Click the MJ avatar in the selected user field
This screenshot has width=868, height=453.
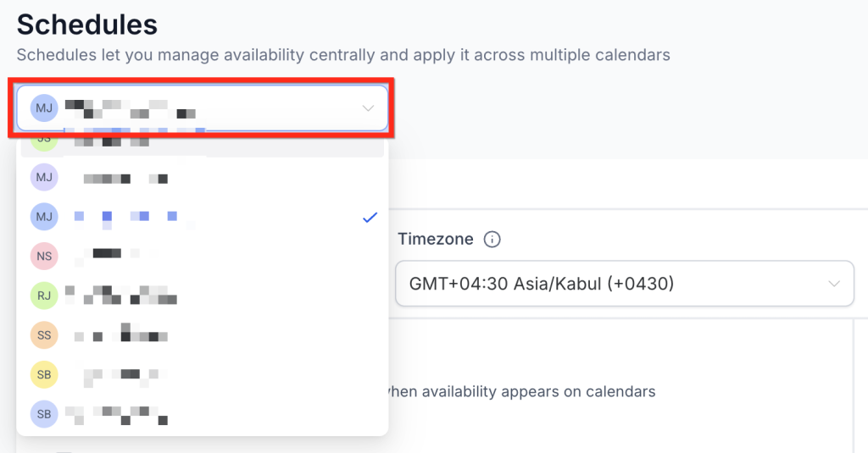[x=44, y=108]
